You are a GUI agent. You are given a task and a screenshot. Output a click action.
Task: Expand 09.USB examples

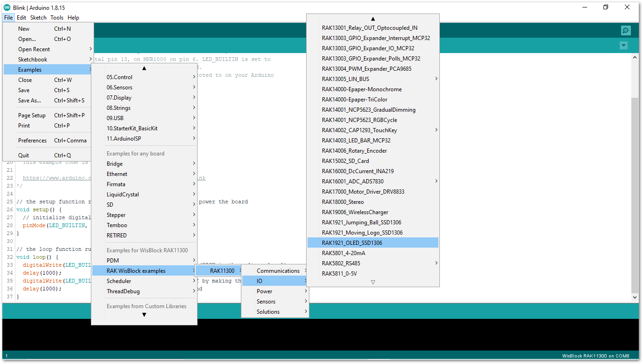pyautogui.click(x=144, y=118)
